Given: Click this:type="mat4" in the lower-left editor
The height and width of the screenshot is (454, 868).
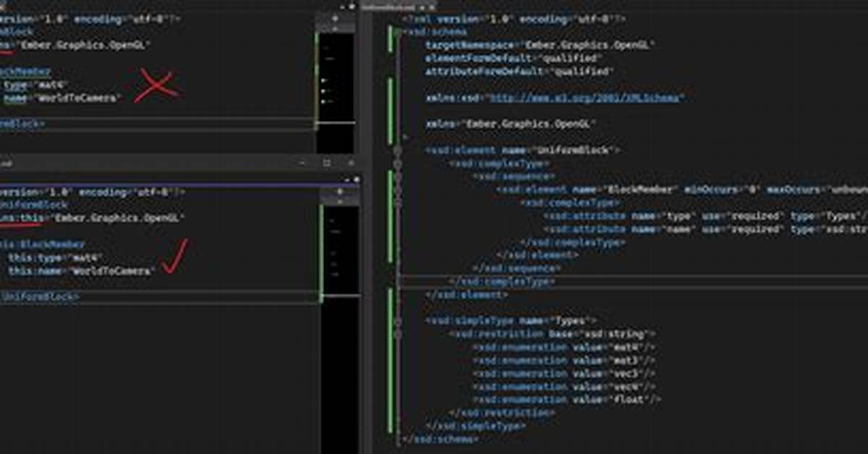Looking at the screenshot, I should pos(56,258).
